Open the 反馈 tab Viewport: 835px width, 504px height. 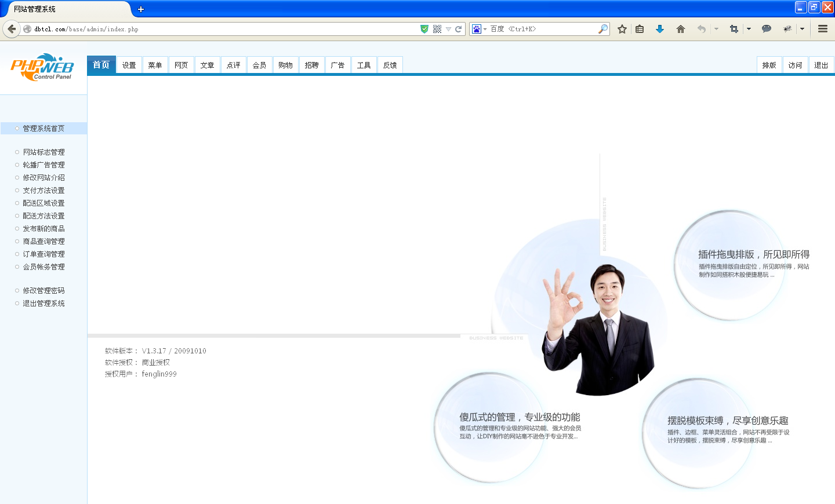click(390, 65)
